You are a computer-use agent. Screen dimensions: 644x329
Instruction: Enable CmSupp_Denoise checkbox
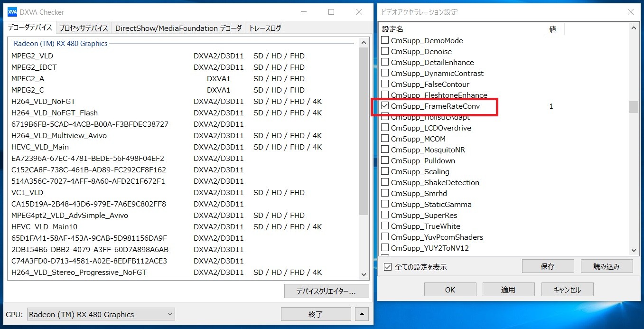tap(385, 51)
